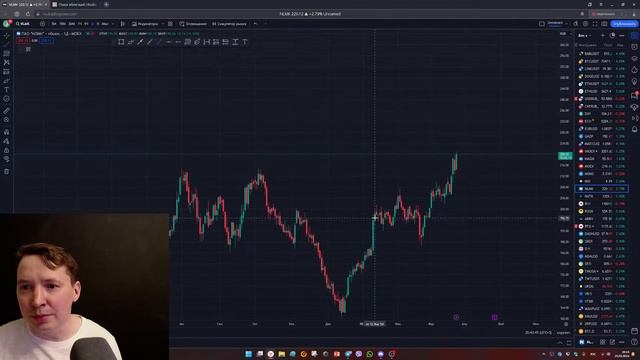Viewport: 640px width, 360px height.
Task: Select the text annotation tool
Action: point(7,89)
